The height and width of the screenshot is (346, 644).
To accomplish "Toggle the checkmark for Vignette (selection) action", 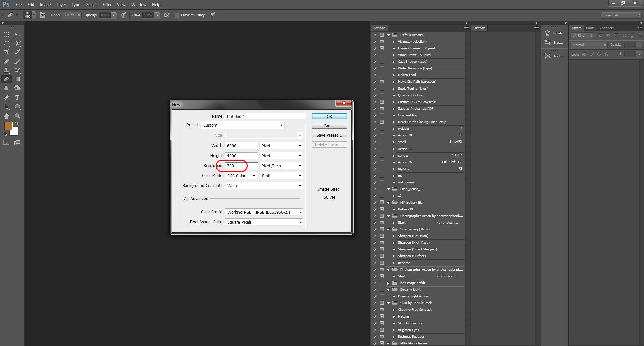I will tap(375, 42).
